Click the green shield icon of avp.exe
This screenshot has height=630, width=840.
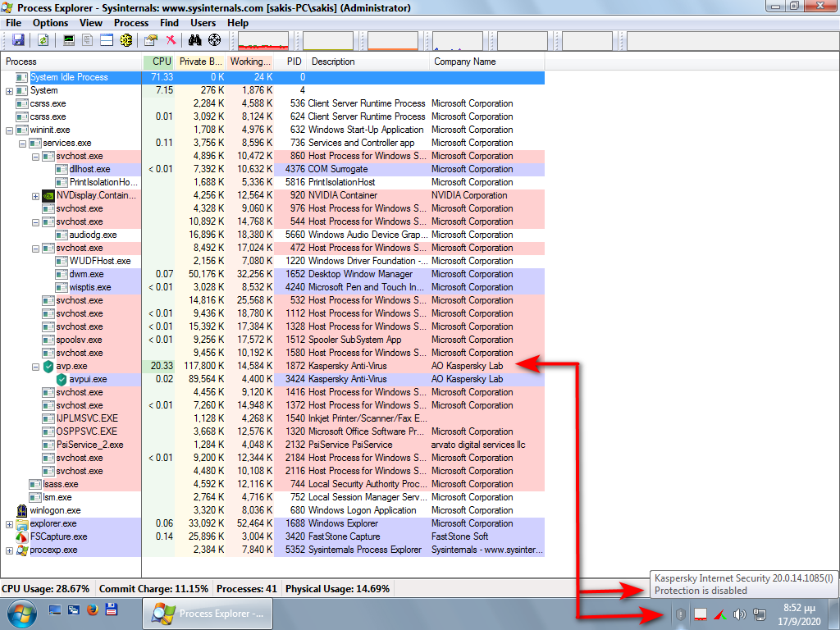(48, 367)
